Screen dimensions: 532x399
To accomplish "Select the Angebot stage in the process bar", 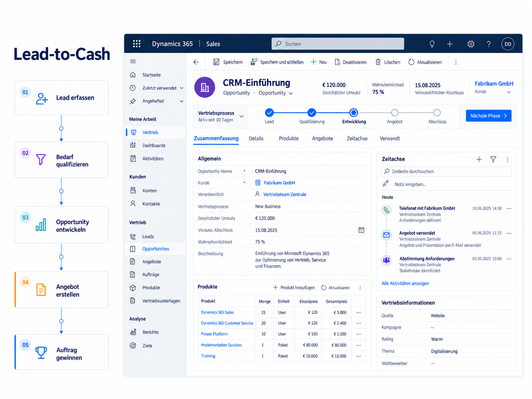I will click(395, 113).
